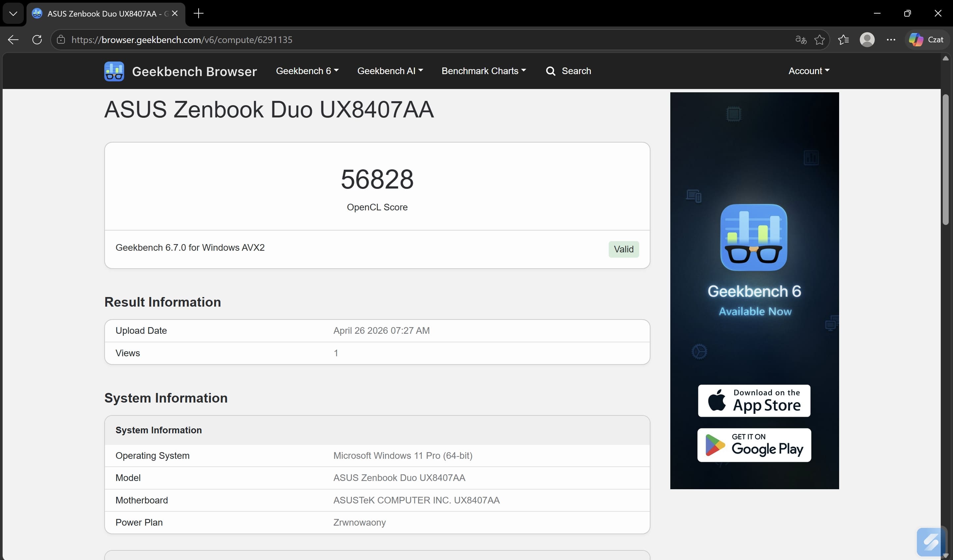This screenshot has height=560, width=953.
Task: Click the Copilot Czat button
Action: pyautogui.click(x=926, y=40)
